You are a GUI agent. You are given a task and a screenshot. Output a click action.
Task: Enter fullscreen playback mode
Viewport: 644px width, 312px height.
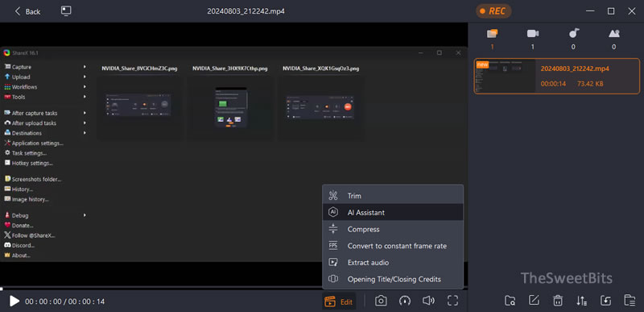pos(452,301)
